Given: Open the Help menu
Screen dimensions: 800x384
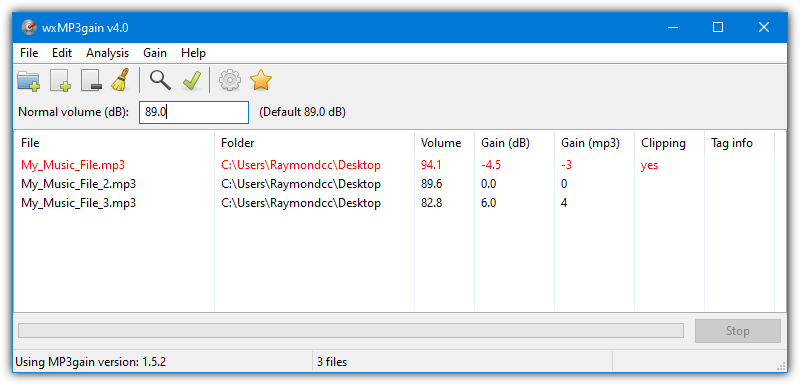Looking at the screenshot, I should click(x=193, y=53).
